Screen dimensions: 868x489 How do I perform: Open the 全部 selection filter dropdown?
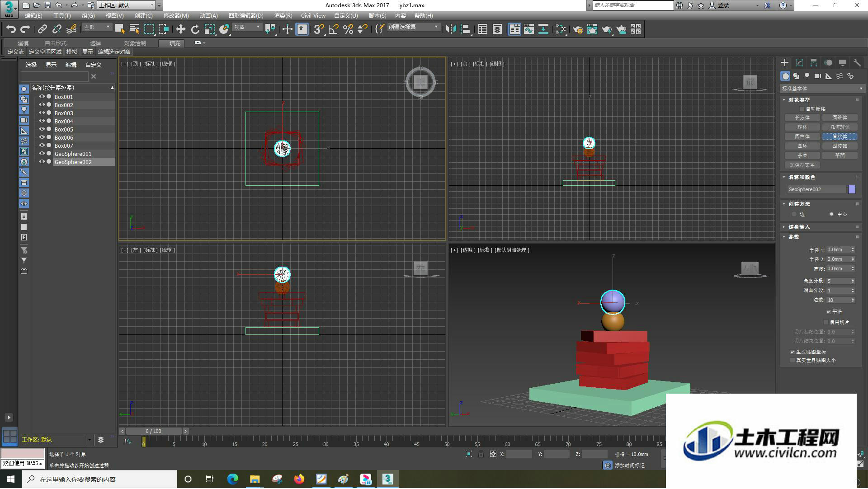[97, 27]
